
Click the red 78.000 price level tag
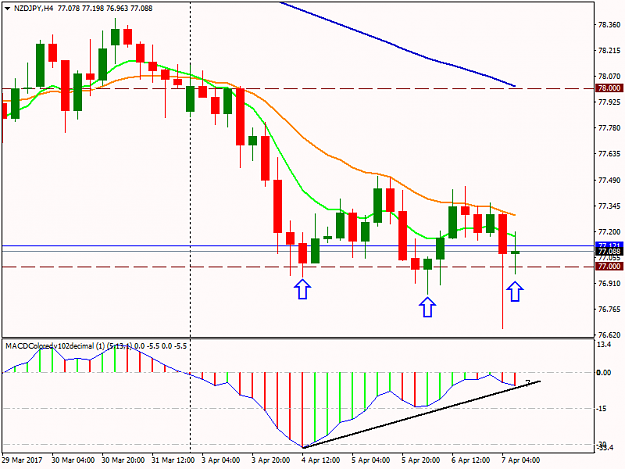pos(609,88)
